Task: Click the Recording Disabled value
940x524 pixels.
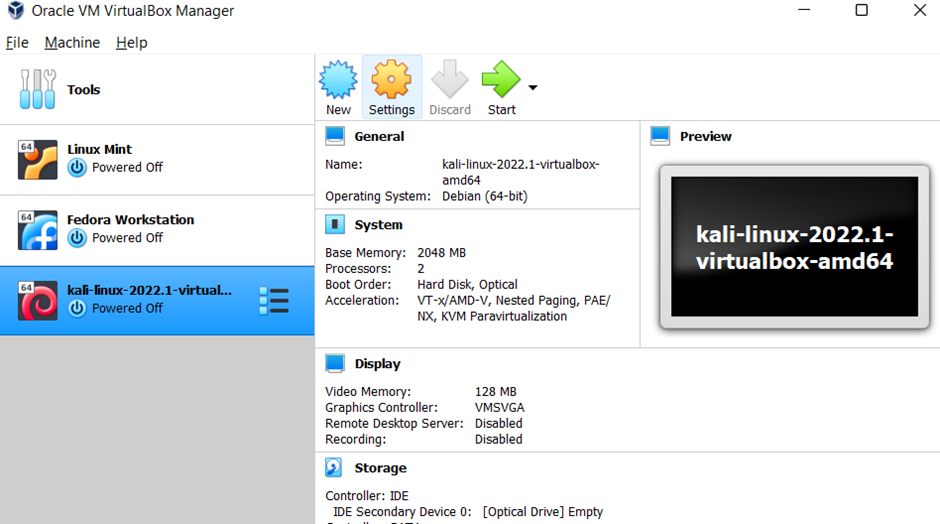Action: tap(499, 439)
